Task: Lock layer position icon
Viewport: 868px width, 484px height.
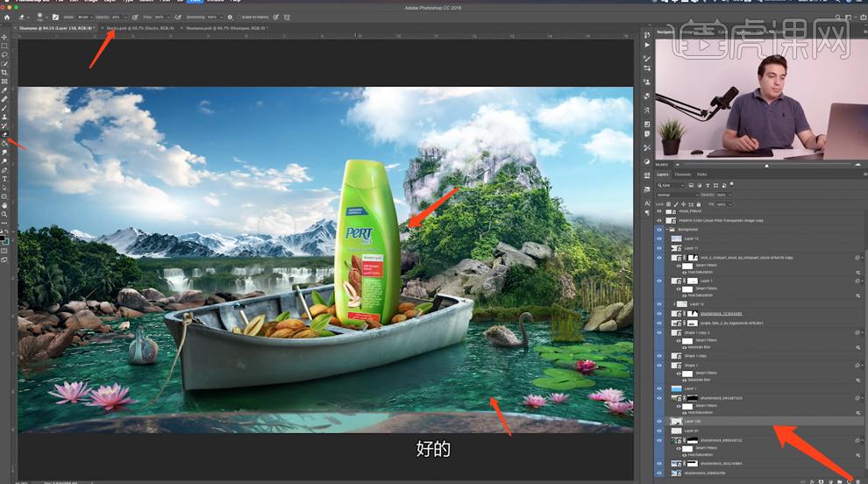Action: [x=683, y=204]
